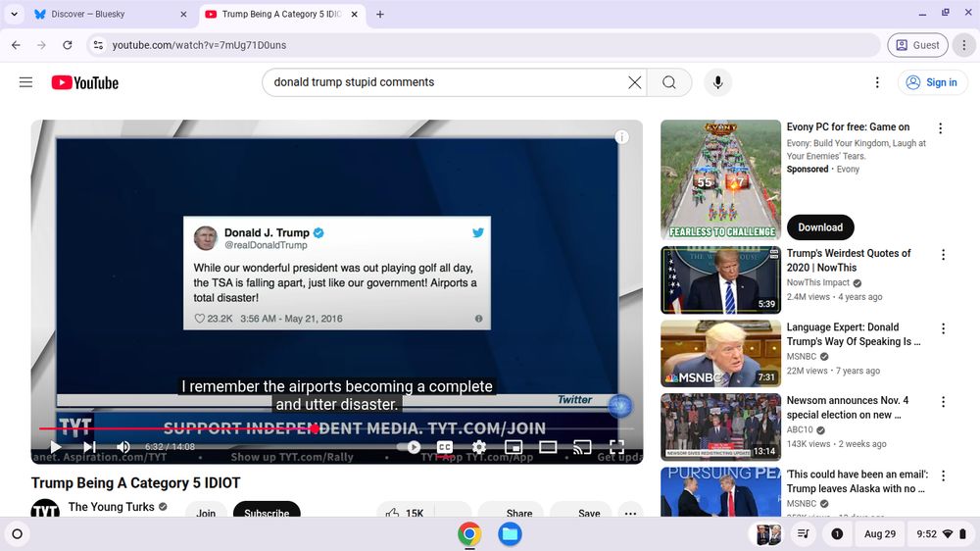
Task: Toggle the autoplay switch
Action: point(409,446)
